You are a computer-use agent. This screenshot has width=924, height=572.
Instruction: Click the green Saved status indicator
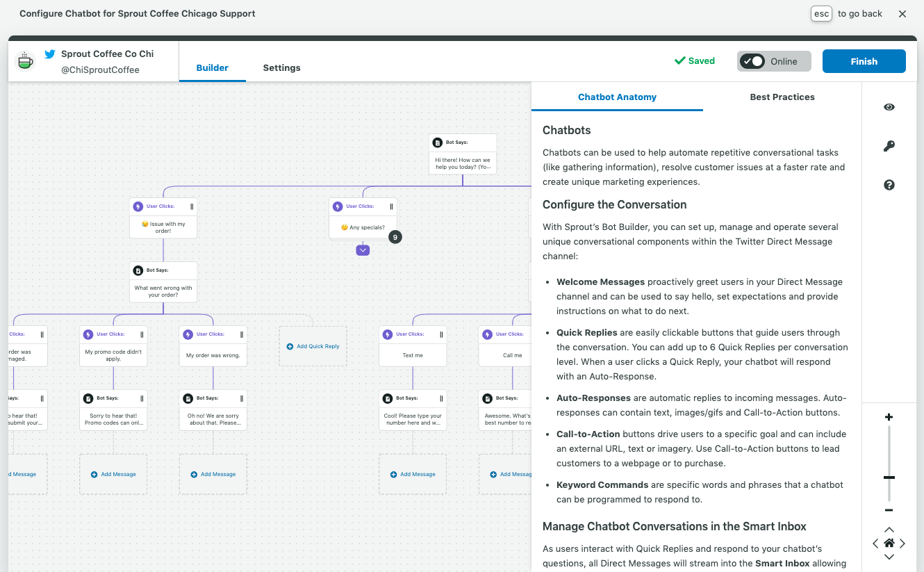click(695, 61)
